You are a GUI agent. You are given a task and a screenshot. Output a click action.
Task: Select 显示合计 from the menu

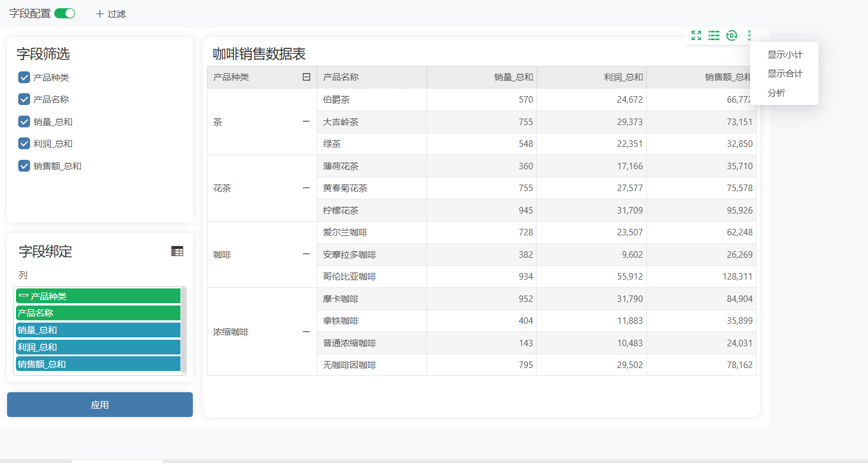784,74
